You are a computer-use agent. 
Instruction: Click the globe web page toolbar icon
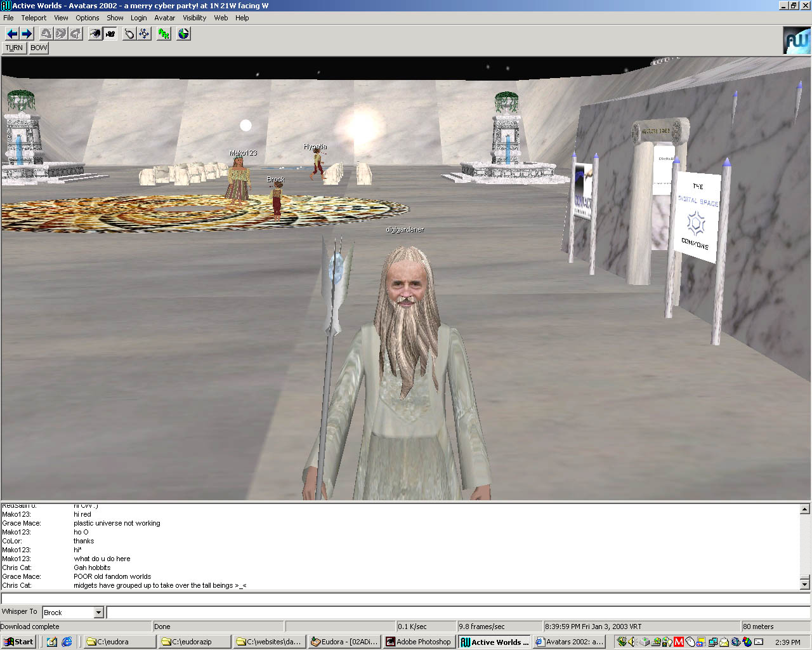pos(183,34)
